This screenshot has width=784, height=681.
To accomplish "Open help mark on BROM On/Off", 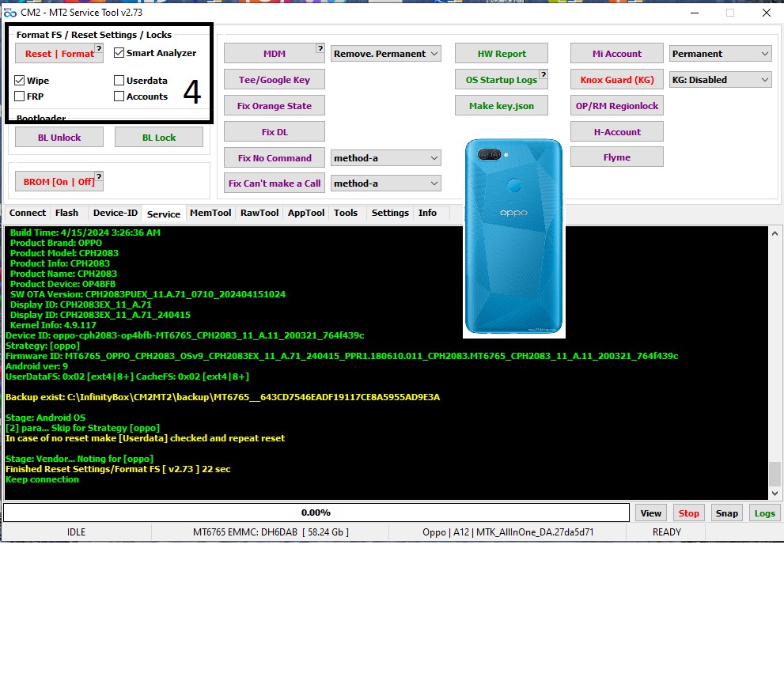I will coord(99,176).
